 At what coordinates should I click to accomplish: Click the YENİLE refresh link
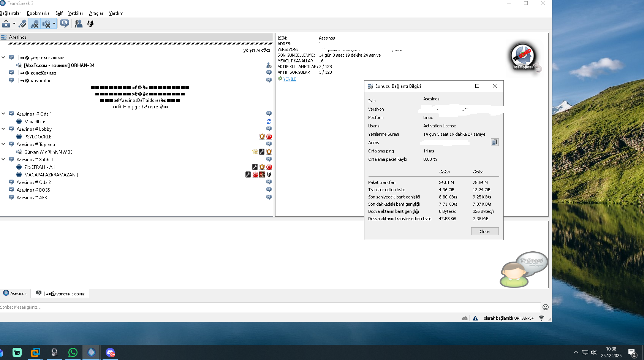(x=290, y=79)
